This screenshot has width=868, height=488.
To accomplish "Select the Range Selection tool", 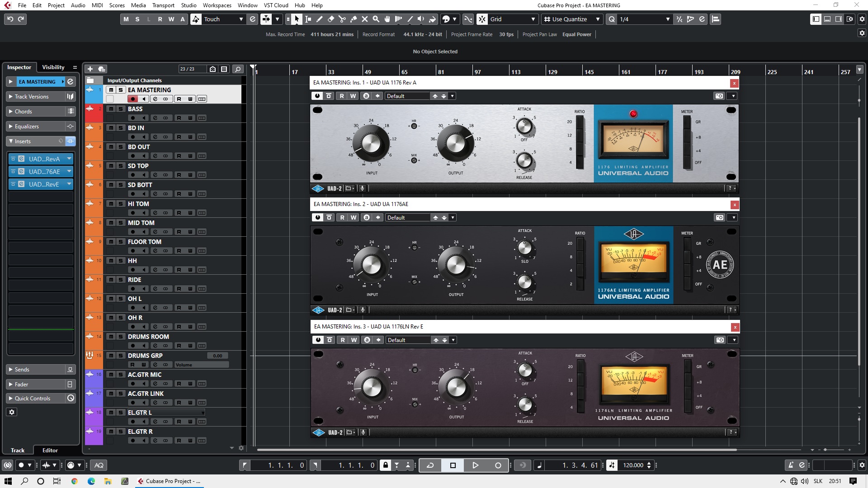I will [308, 19].
